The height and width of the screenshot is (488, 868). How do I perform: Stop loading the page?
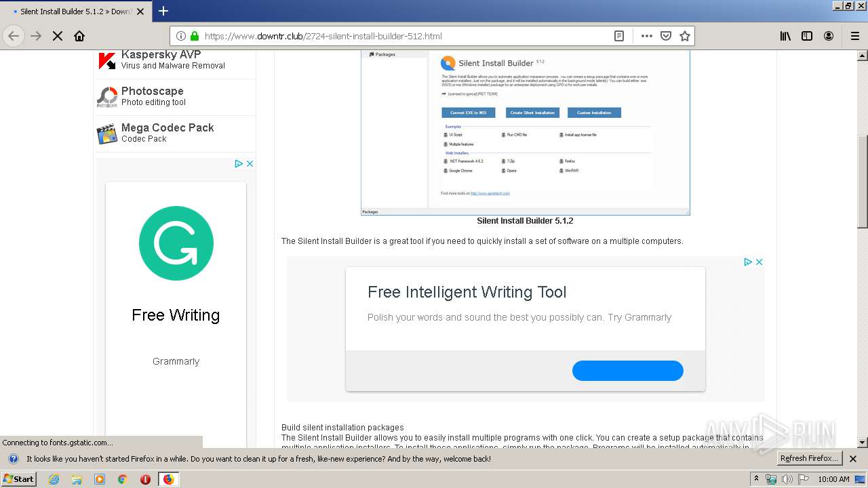(x=58, y=36)
